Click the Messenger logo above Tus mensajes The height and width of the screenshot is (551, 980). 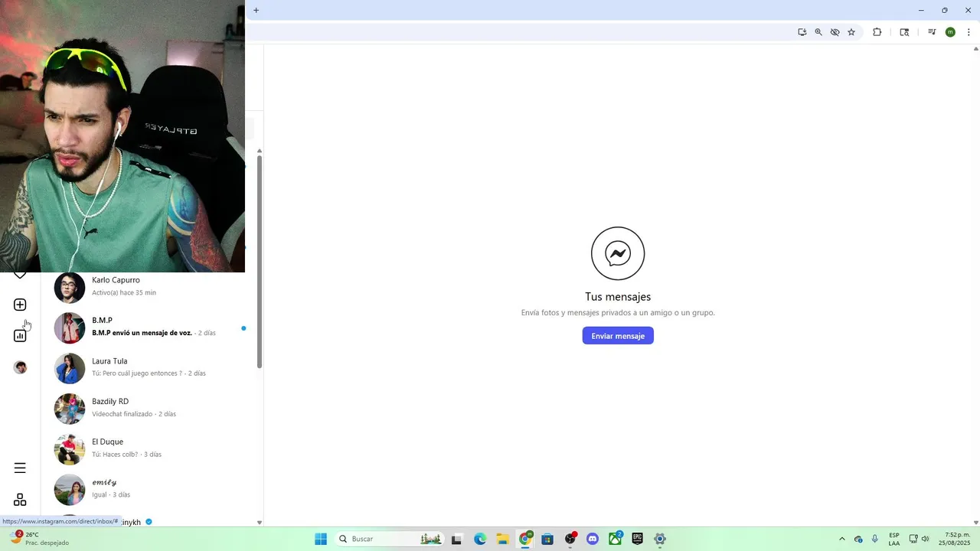coord(618,253)
